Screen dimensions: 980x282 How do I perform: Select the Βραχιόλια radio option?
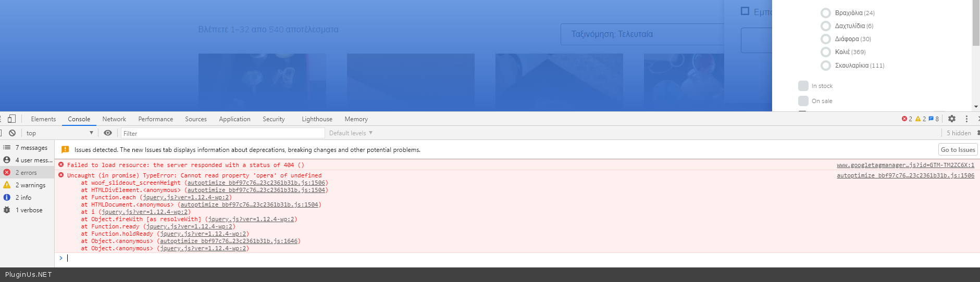pyautogui.click(x=826, y=13)
